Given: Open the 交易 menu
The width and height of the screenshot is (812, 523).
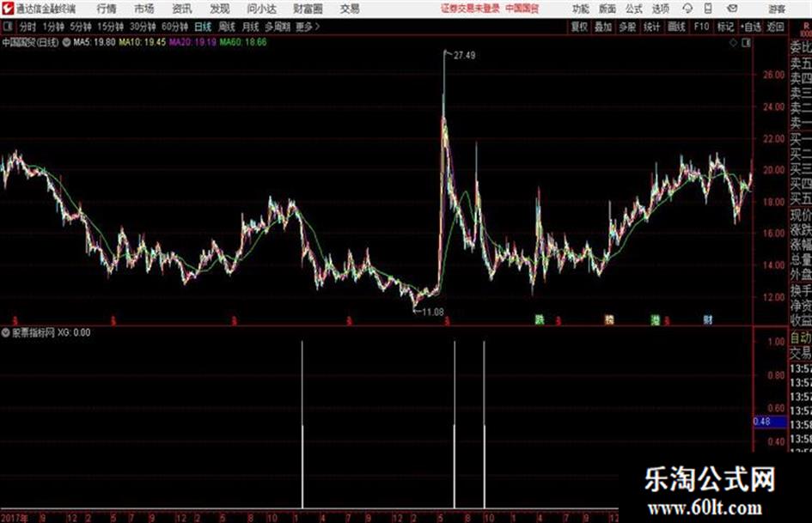Looking at the screenshot, I should point(350,9).
